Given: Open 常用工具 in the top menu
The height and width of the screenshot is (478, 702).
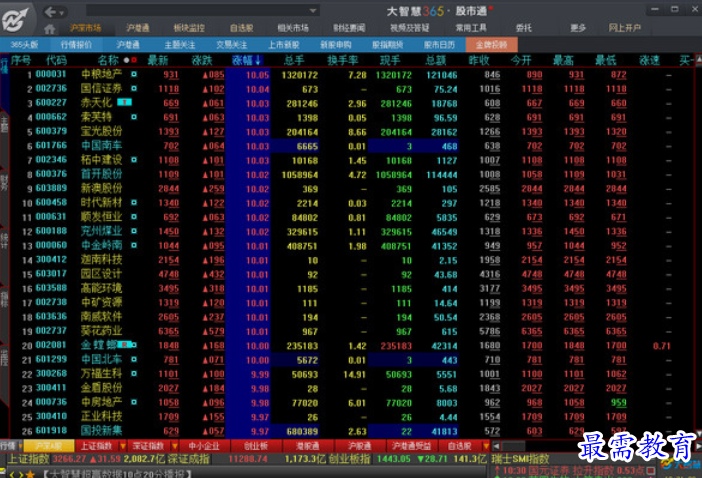Looking at the screenshot, I should 471,28.
